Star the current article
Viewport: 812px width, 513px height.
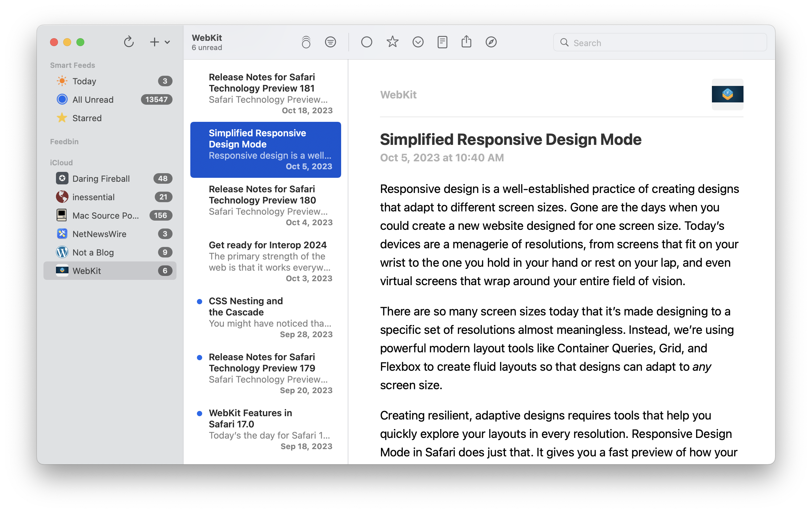click(392, 42)
